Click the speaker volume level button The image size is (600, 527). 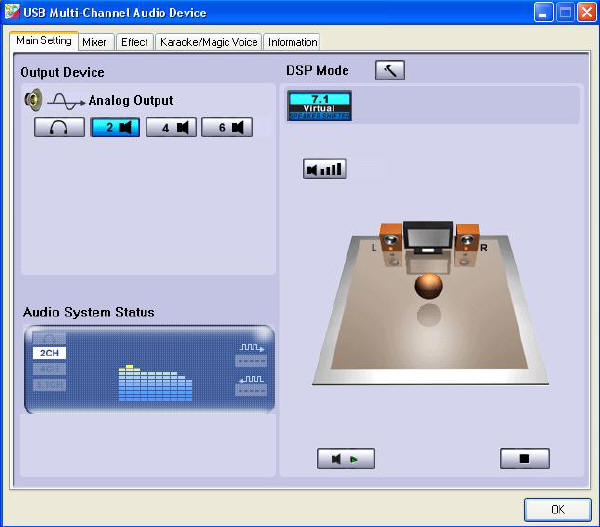pos(325,169)
